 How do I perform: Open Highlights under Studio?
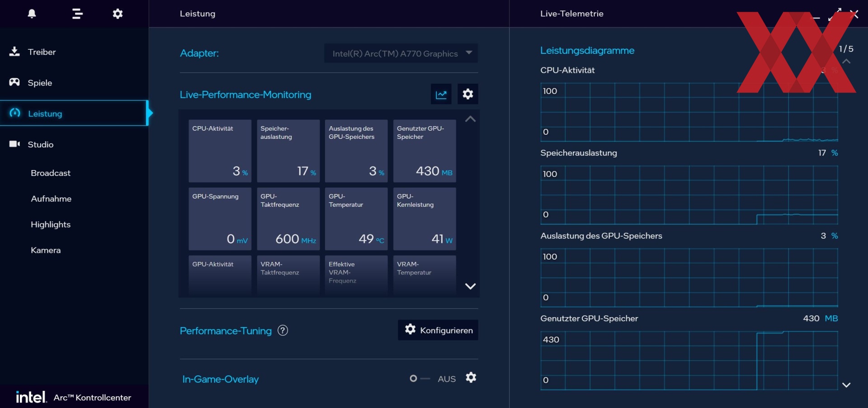click(x=51, y=225)
